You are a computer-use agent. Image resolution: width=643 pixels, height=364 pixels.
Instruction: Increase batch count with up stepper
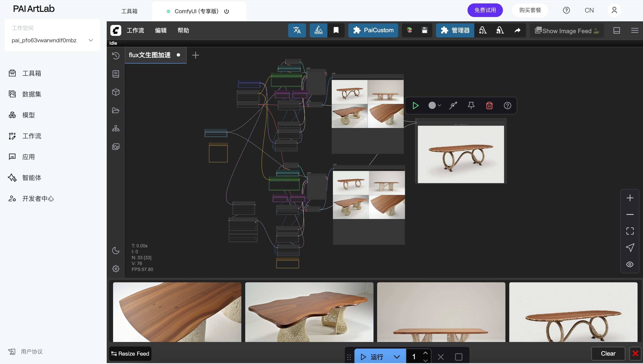[425, 353]
